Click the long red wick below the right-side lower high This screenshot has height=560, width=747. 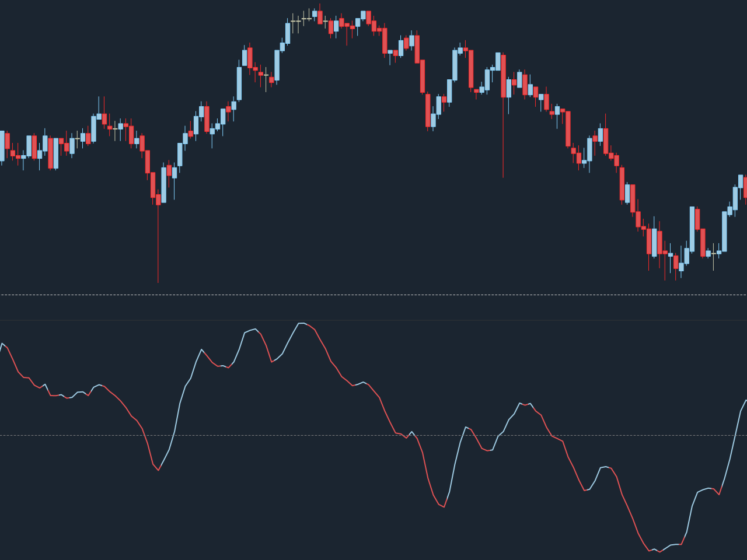[x=503, y=140]
